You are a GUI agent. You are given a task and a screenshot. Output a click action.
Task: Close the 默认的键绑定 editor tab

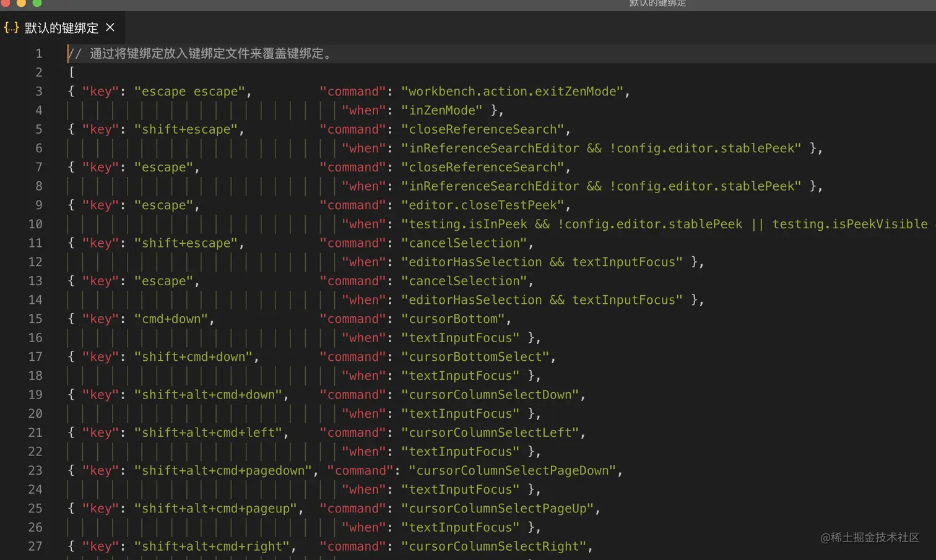click(110, 27)
